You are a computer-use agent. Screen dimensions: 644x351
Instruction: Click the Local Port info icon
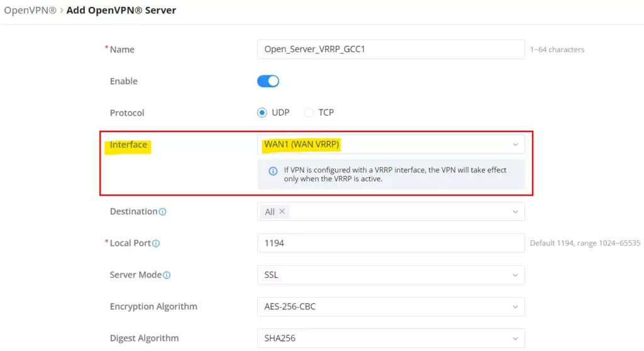click(x=156, y=243)
